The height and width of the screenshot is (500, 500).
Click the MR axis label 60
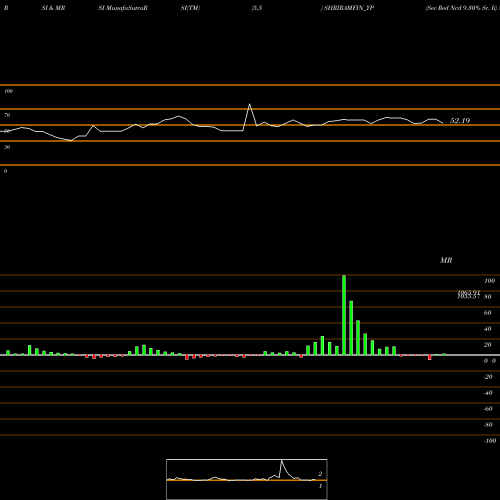pos(488,313)
